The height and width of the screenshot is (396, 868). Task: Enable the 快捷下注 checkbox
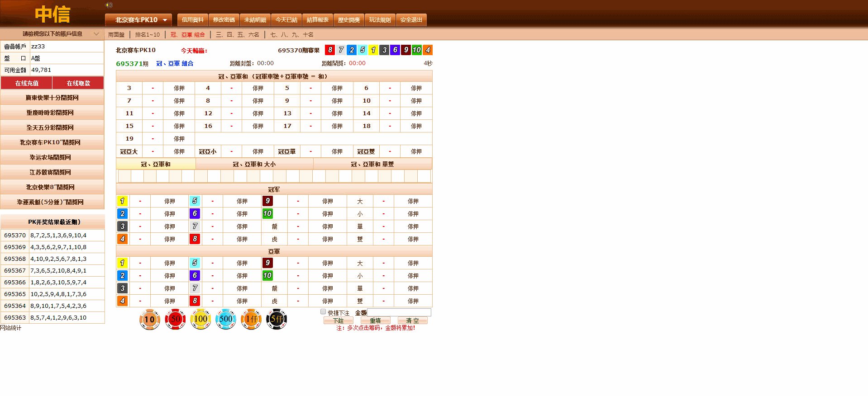click(x=323, y=311)
